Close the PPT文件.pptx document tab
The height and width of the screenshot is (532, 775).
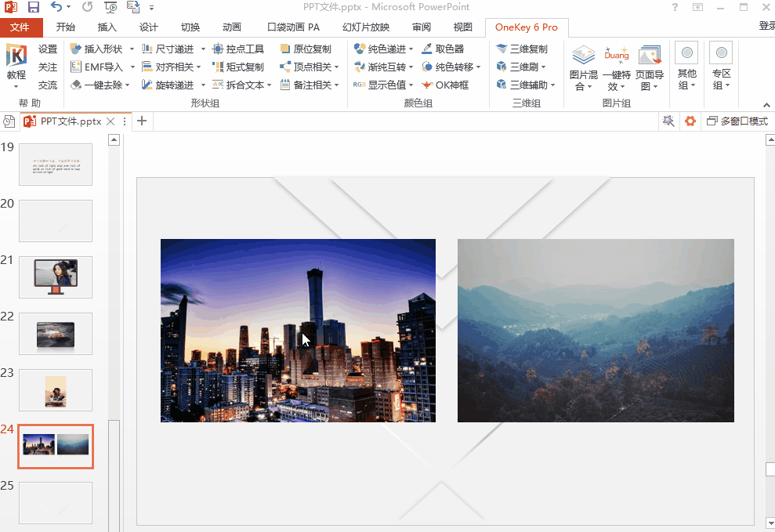point(110,121)
